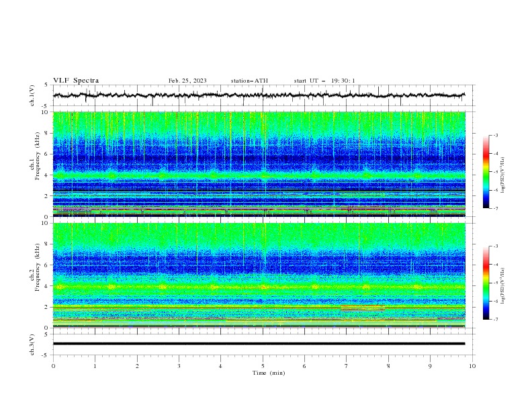Click the "-3" value on the ch.2 colorbar
Viewport: 532px width, 411px height.
[496, 246]
